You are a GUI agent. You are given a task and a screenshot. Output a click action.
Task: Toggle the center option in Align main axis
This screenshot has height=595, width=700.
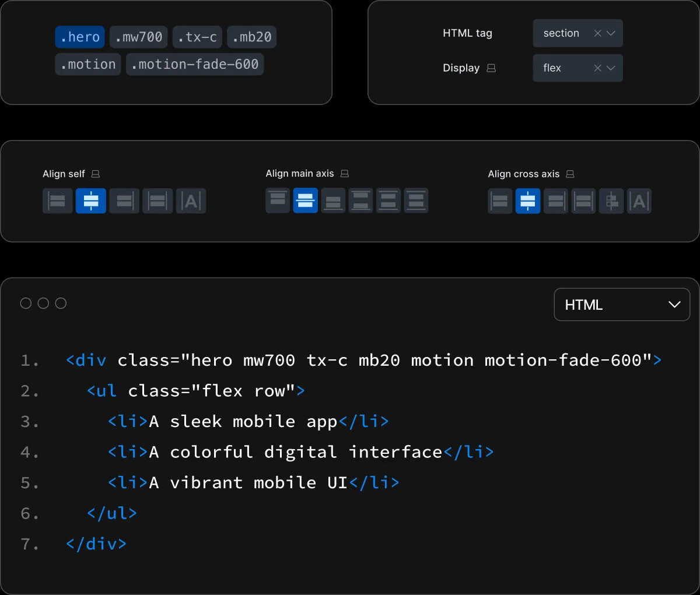pos(305,201)
